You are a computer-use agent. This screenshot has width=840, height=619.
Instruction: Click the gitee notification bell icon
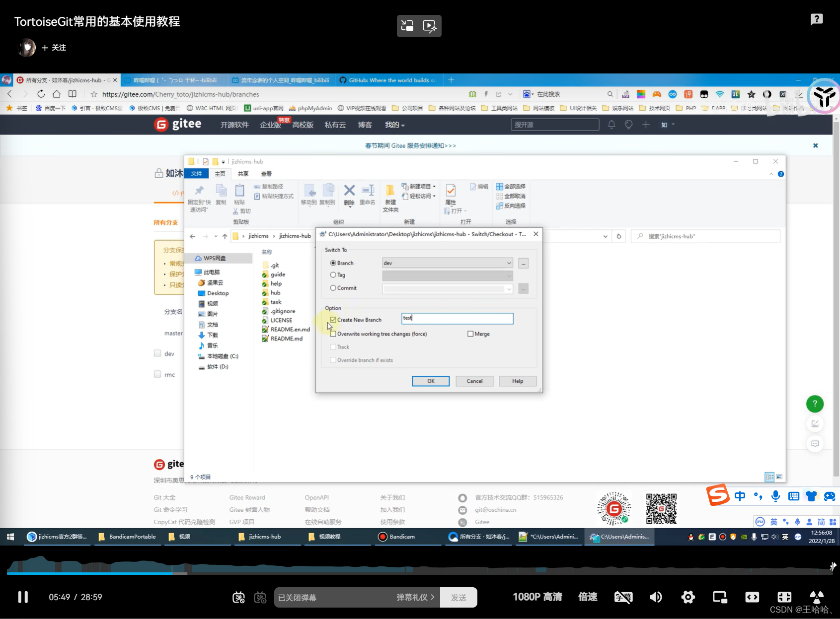(611, 125)
